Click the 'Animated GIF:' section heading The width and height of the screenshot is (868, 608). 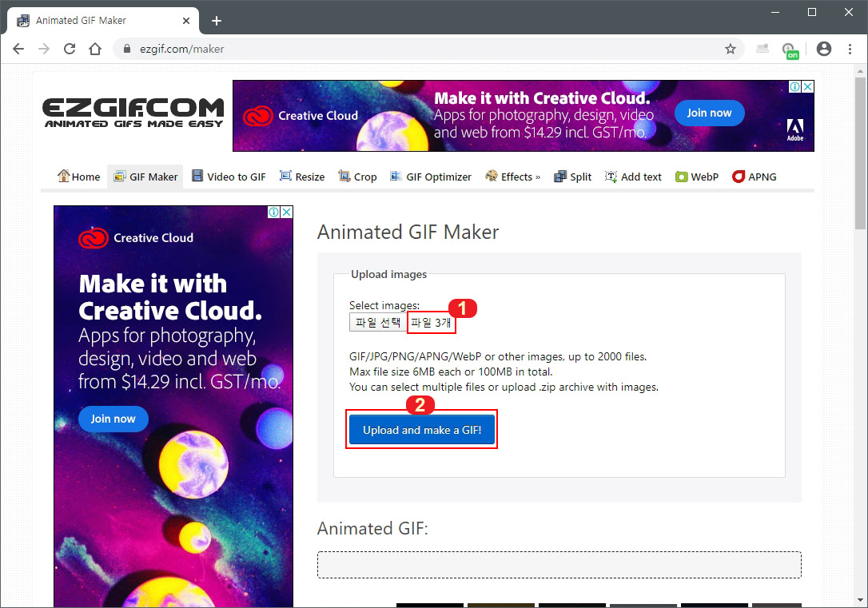[372, 528]
